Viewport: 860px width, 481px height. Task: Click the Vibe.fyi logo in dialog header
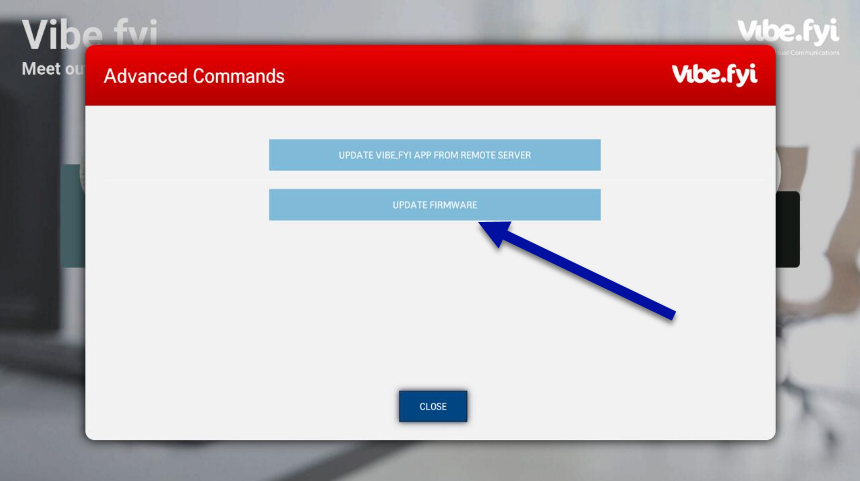point(714,75)
